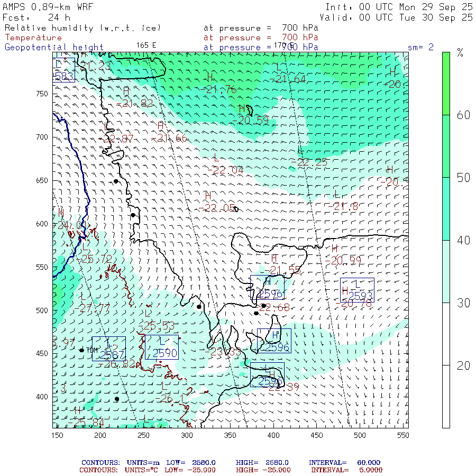This screenshot has height=476, width=476.
Task: Click the temperature low value '-22.04'
Action: pos(225,170)
